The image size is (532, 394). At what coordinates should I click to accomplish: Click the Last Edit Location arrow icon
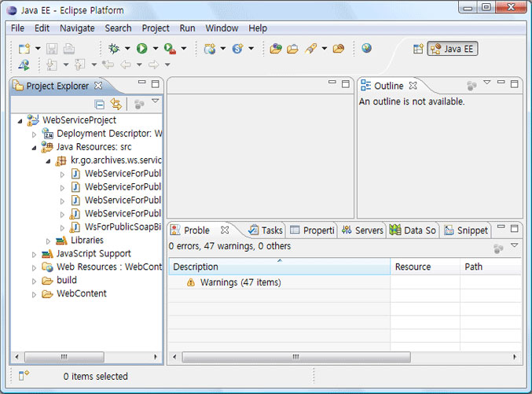point(108,64)
